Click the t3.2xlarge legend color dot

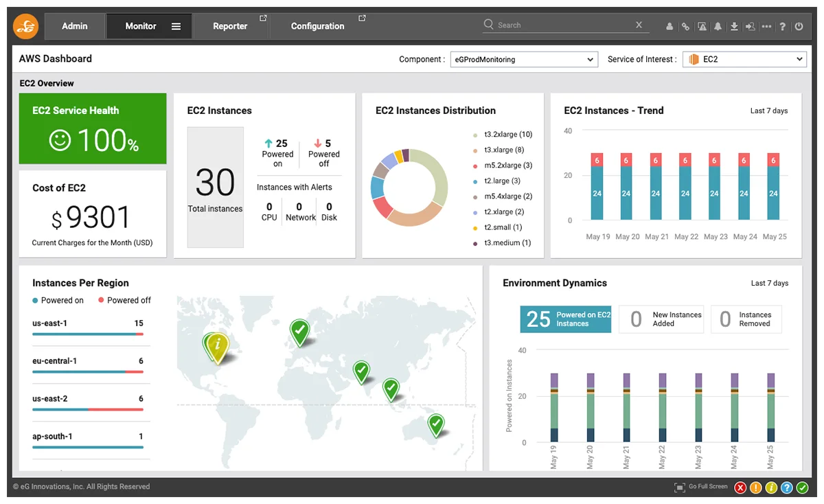tap(475, 135)
